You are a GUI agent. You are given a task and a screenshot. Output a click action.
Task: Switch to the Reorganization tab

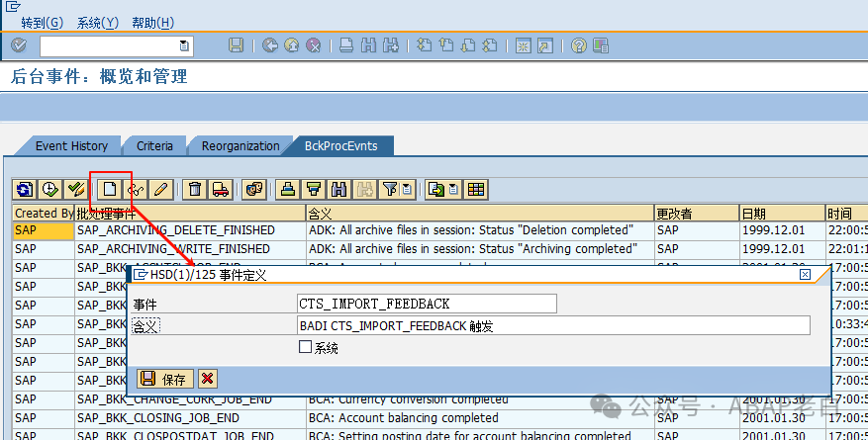pyautogui.click(x=241, y=146)
